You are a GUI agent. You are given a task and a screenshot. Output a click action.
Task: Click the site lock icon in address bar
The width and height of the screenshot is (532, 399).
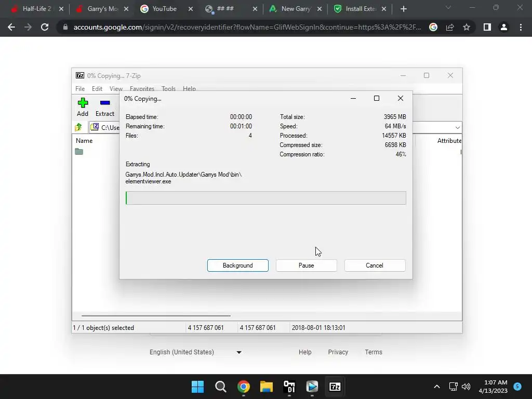pyautogui.click(x=65, y=27)
